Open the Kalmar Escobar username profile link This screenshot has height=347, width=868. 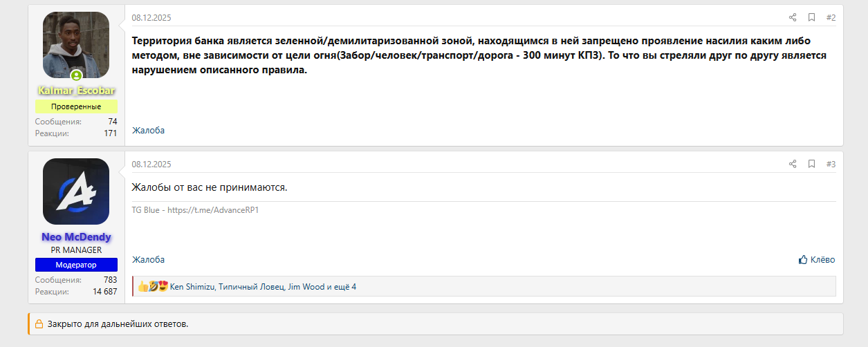pyautogui.click(x=76, y=91)
